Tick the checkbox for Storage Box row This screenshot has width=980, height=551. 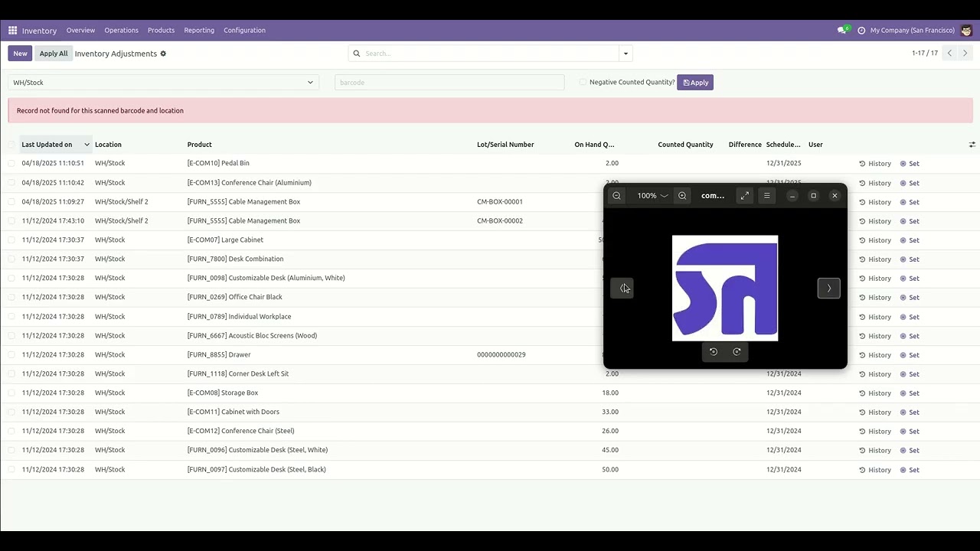pos(11,393)
